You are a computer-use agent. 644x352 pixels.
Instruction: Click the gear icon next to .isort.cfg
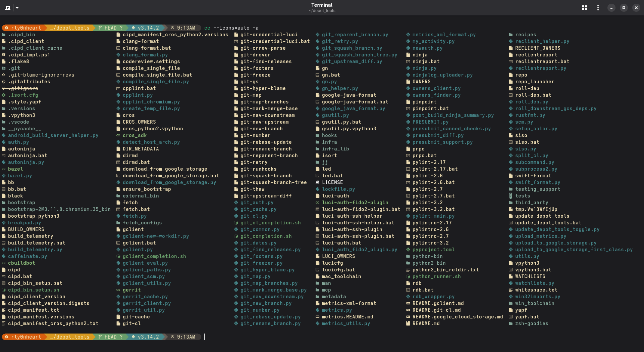point(3,95)
